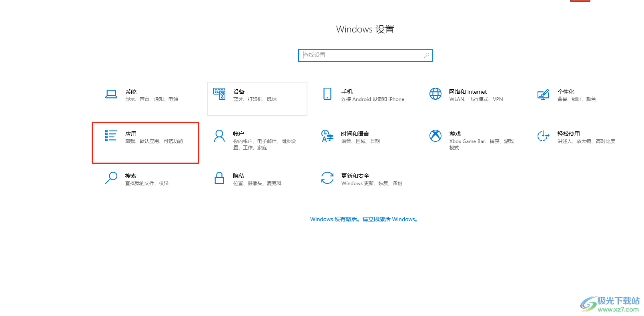Click the System laptop icon
Image resolution: width=644 pixels, height=316 pixels.
pyautogui.click(x=111, y=94)
